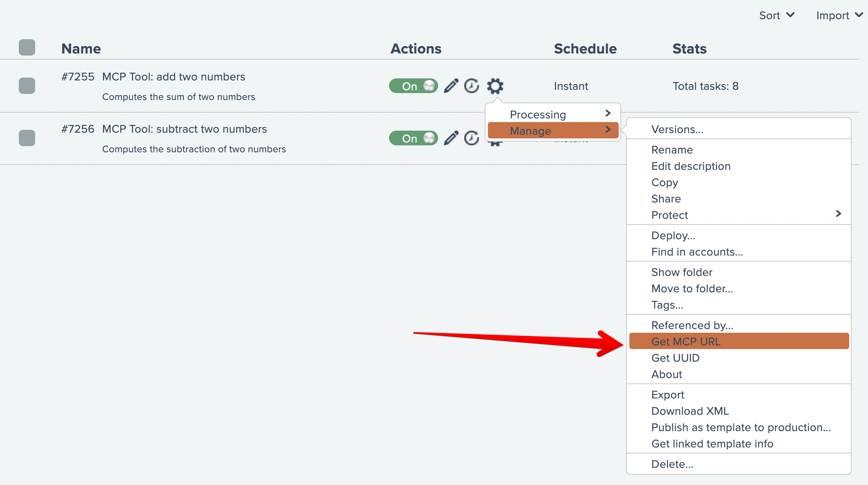This screenshot has height=485, width=868.
Task: Tick the select-all checkbox in the header
Action: point(27,47)
